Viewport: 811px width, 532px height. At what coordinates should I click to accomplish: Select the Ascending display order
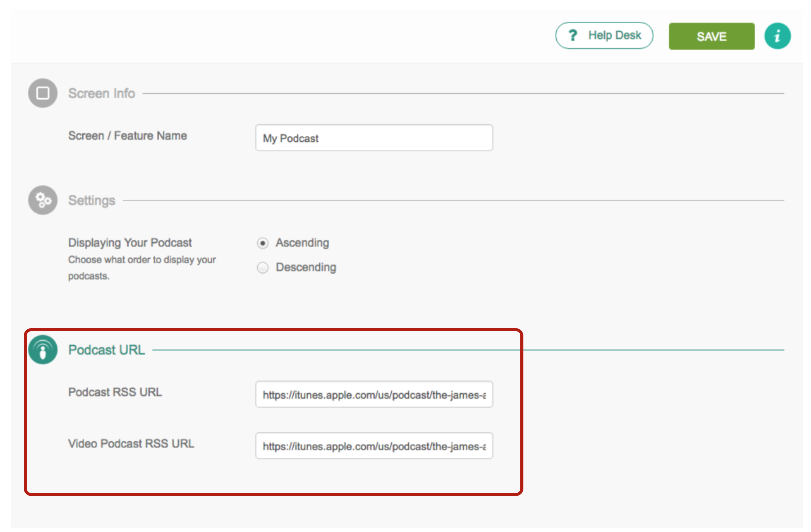point(262,244)
